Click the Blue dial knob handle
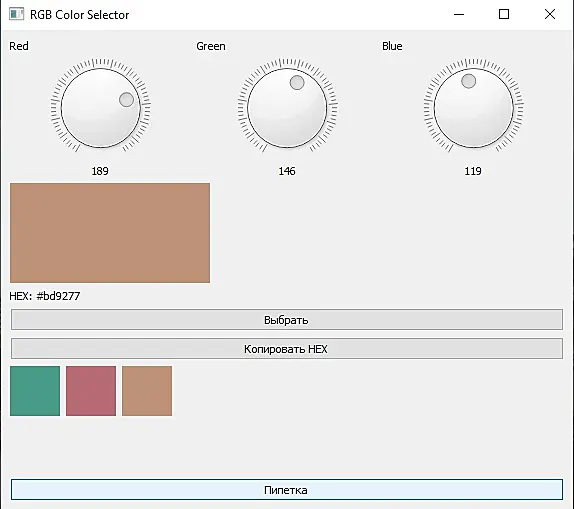 click(x=469, y=81)
